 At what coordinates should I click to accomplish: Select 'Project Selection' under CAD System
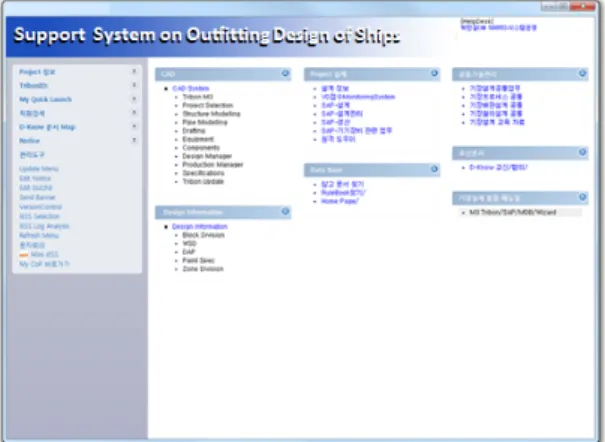(x=208, y=105)
